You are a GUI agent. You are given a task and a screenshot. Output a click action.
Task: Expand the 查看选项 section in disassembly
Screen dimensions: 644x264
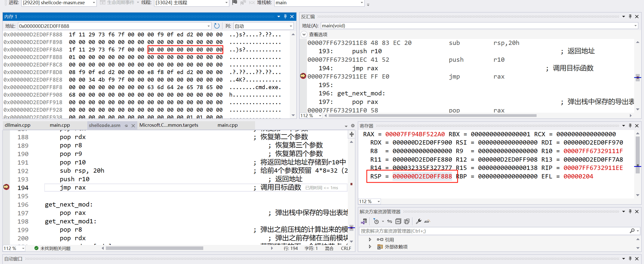304,35
